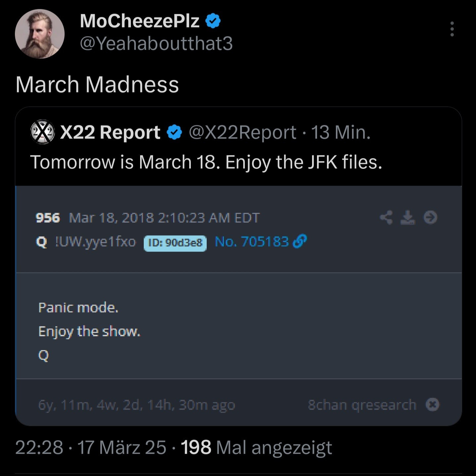Click the ID: 90d3e8 badge
Viewport: 476px width, 476px height.
175,243
